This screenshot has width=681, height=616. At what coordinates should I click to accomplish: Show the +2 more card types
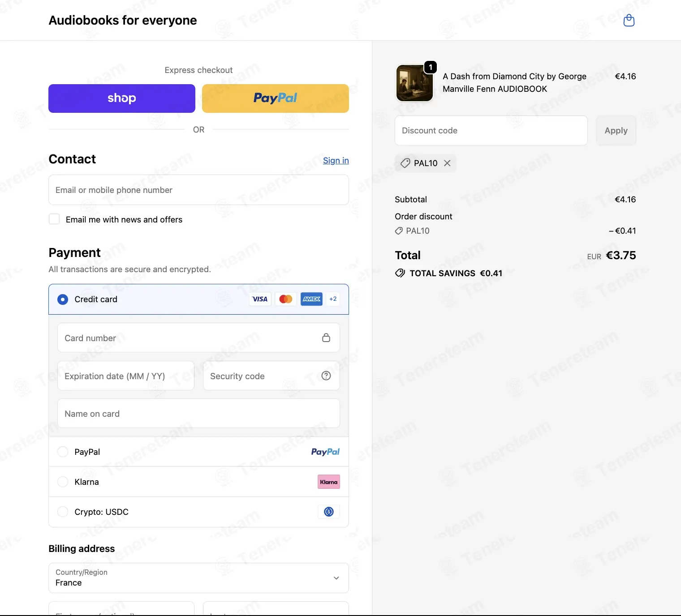coord(333,299)
